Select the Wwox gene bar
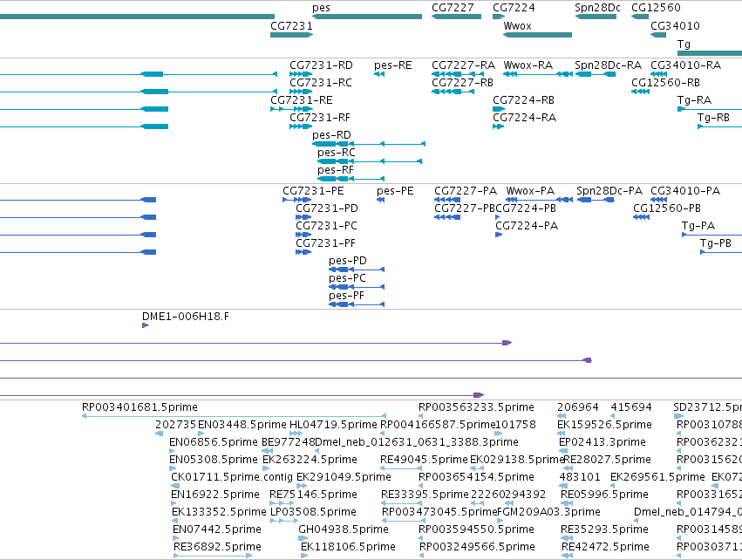This screenshot has width=742, height=560. click(538, 35)
